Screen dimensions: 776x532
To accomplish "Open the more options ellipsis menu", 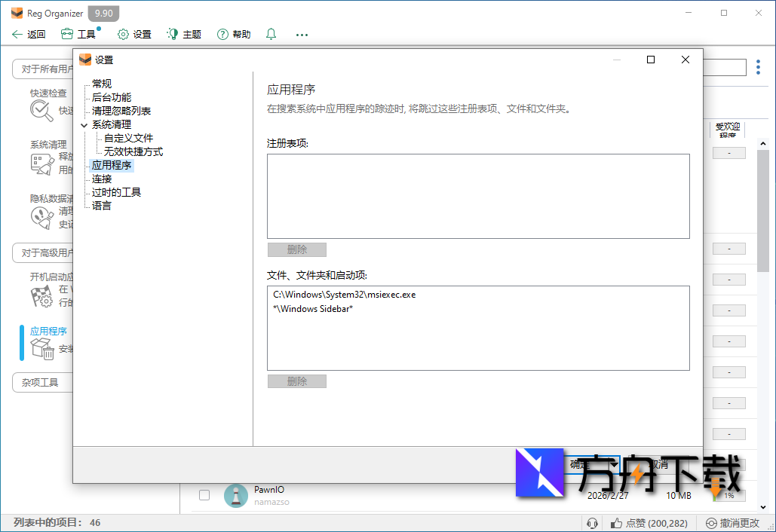I will (x=302, y=34).
